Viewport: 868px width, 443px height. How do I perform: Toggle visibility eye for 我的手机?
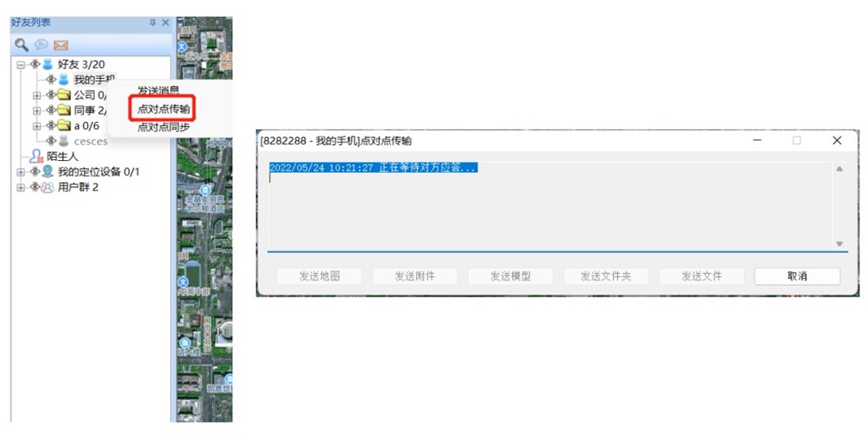[x=51, y=80]
